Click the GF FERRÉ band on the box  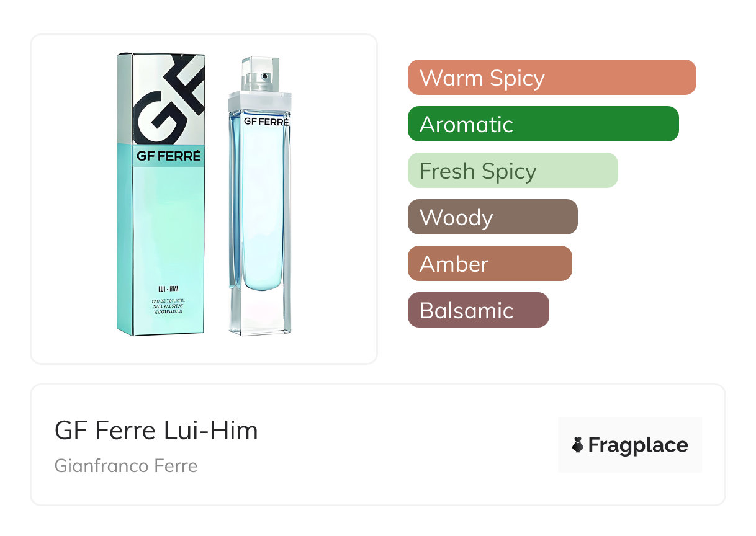(169, 156)
